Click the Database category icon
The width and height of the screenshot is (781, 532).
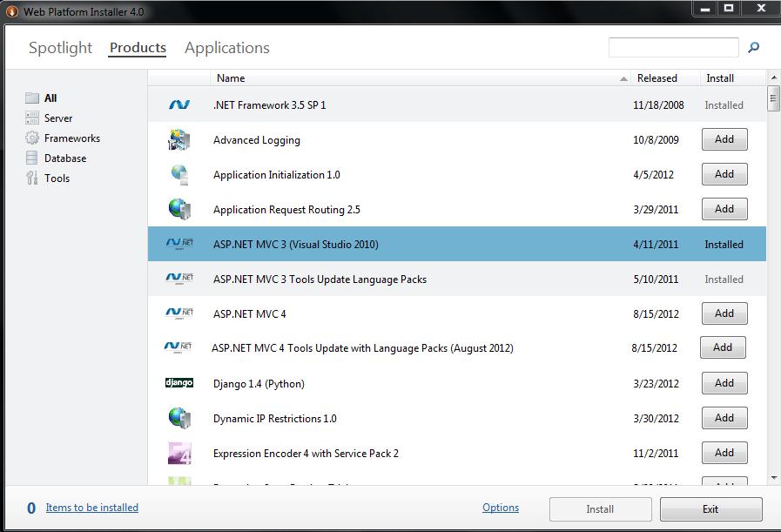(x=32, y=158)
